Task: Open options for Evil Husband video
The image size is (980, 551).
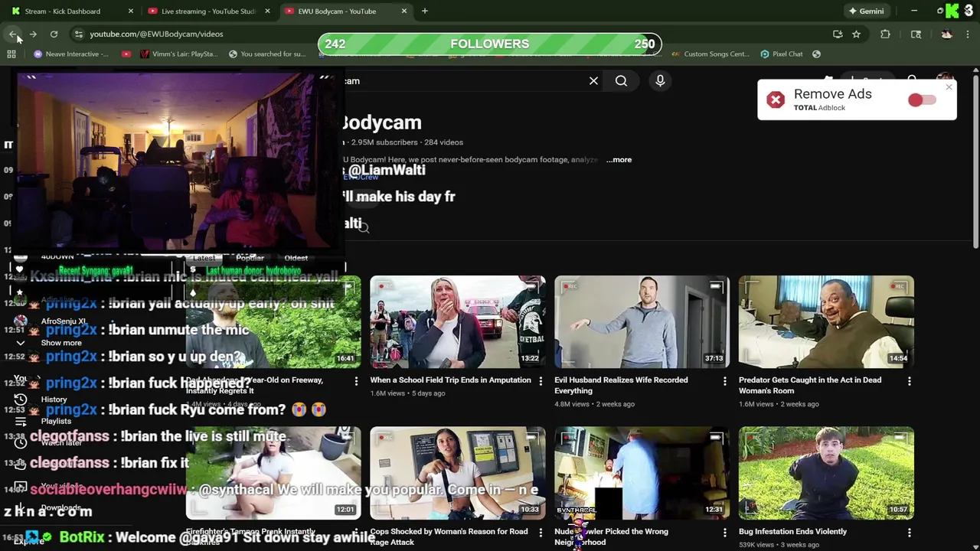Action: [x=725, y=381]
